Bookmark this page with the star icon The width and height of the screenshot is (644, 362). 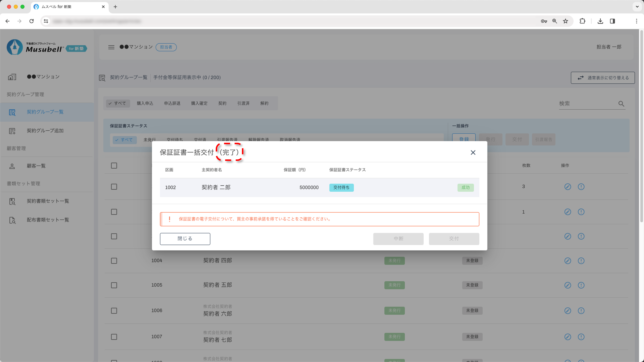[566, 21]
